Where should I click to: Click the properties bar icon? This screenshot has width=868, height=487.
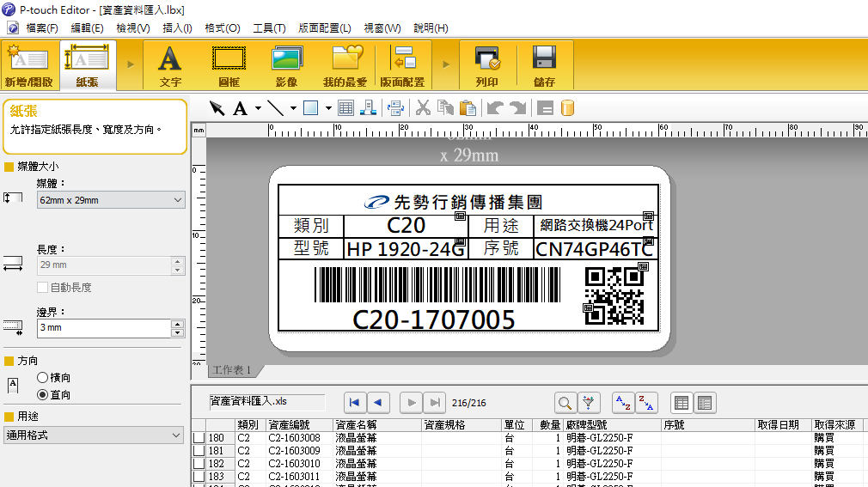545,108
